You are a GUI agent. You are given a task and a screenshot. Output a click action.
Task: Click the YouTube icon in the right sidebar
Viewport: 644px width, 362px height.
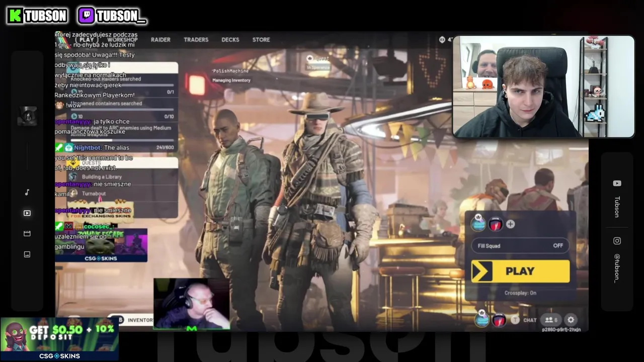click(617, 184)
